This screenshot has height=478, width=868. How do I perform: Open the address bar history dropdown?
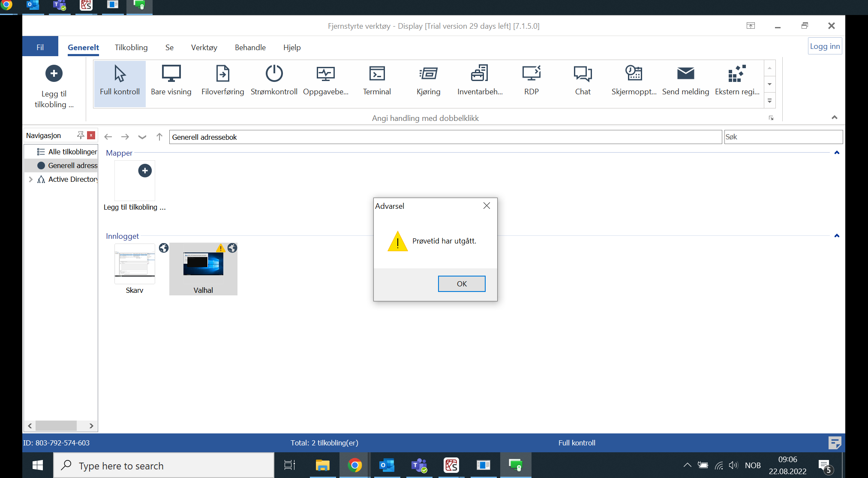[142, 137]
